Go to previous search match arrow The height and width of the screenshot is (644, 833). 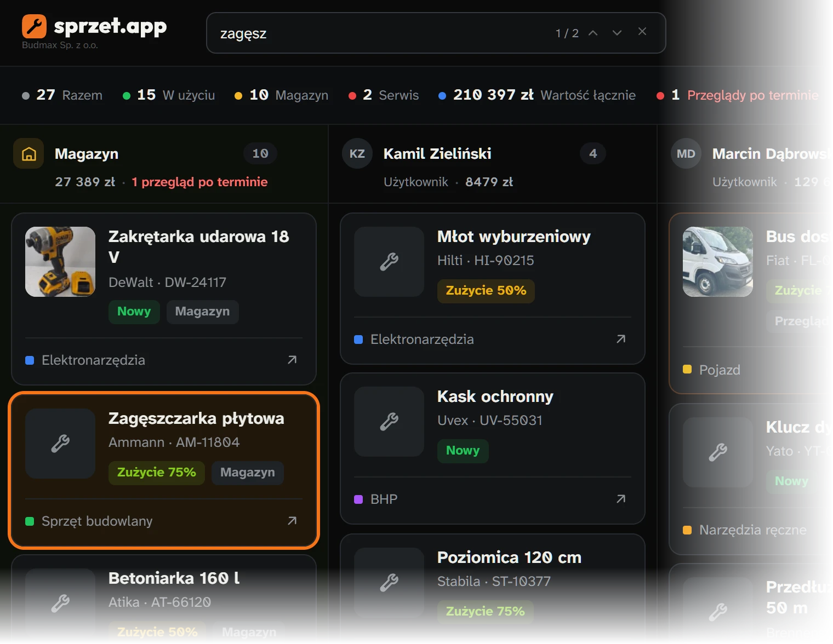593,33
